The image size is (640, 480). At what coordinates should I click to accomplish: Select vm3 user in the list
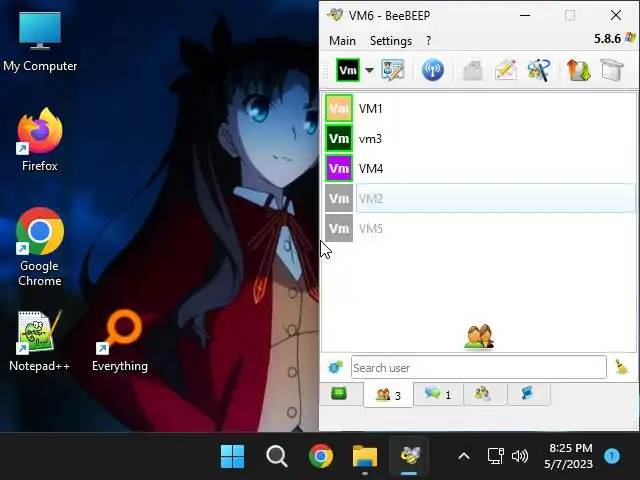pyautogui.click(x=480, y=139)
